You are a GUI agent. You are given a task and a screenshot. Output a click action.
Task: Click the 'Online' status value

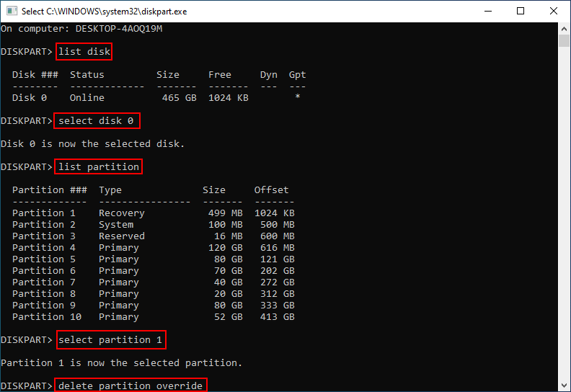(87, 97)
